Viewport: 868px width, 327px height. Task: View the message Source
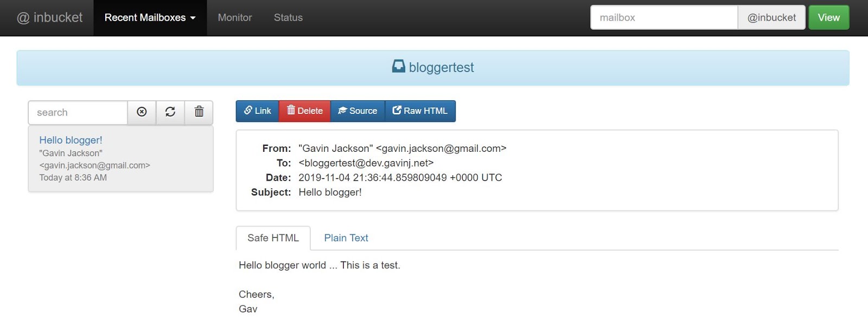point(358,111)
